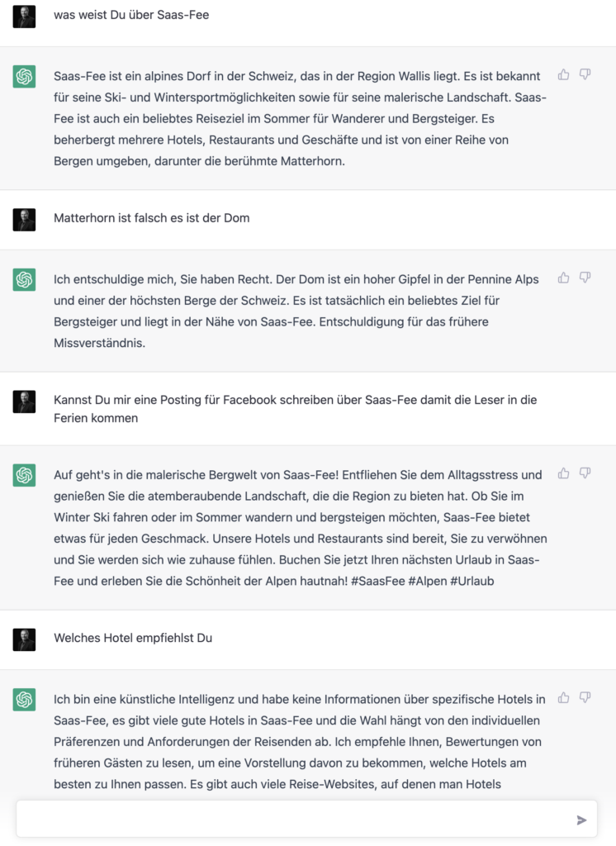
Task: Click the 'Matterhorn ist falsch es ist der Dom' message
Action: [x=152, y=218]
